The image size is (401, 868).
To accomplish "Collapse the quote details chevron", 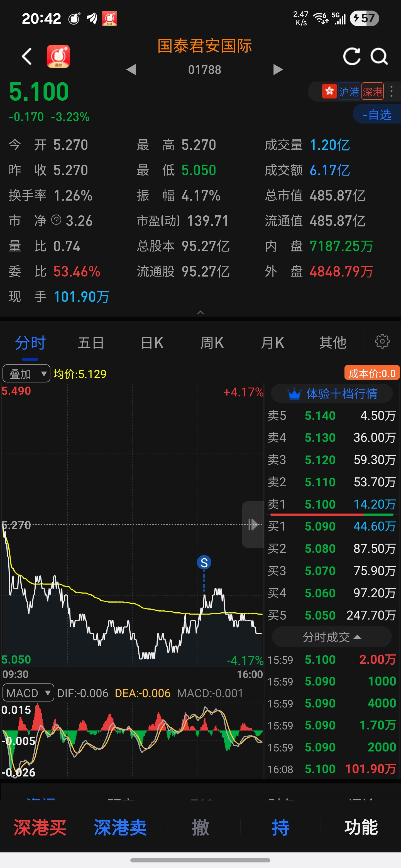I will pyautogui.click(x=200, y=312).
